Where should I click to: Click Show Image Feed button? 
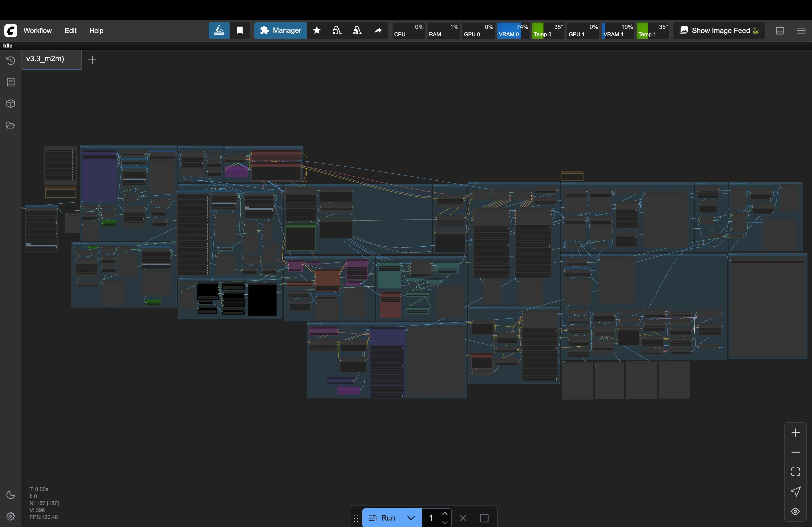coord(719,31)
